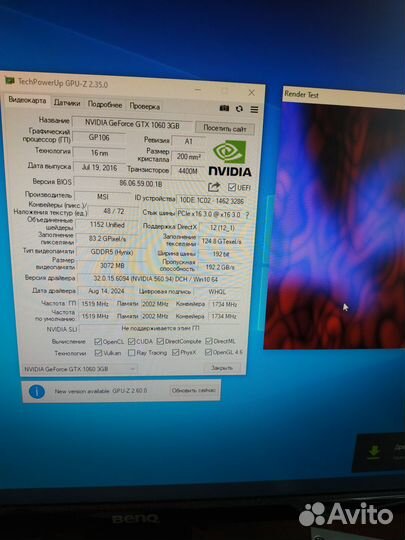Click the ROPs/TMUs value 48 / 72

coord(114,211)
